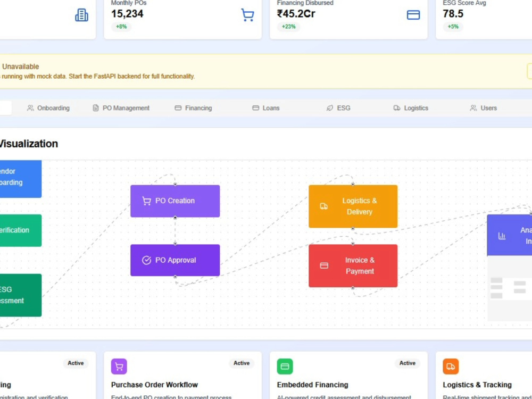The height and width of the screenshot is (399, 532).
Task: Click the +5% badge under ESG Score Avg
Action: (453, 27)
